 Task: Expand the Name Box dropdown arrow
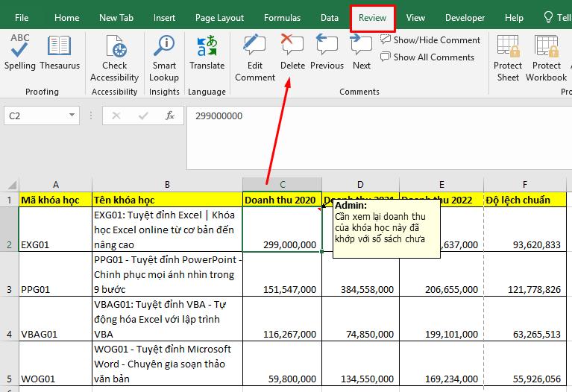click(x=72, y=116)
